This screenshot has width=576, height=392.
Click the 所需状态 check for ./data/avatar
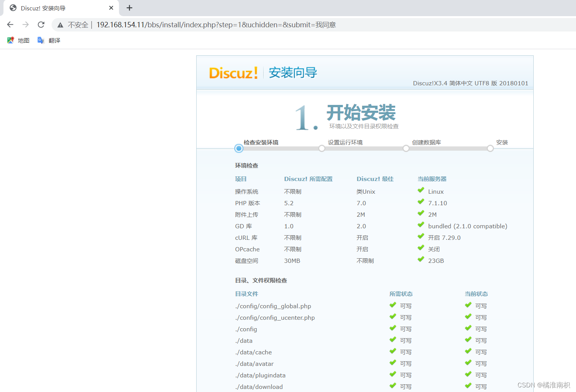[393, 362]
